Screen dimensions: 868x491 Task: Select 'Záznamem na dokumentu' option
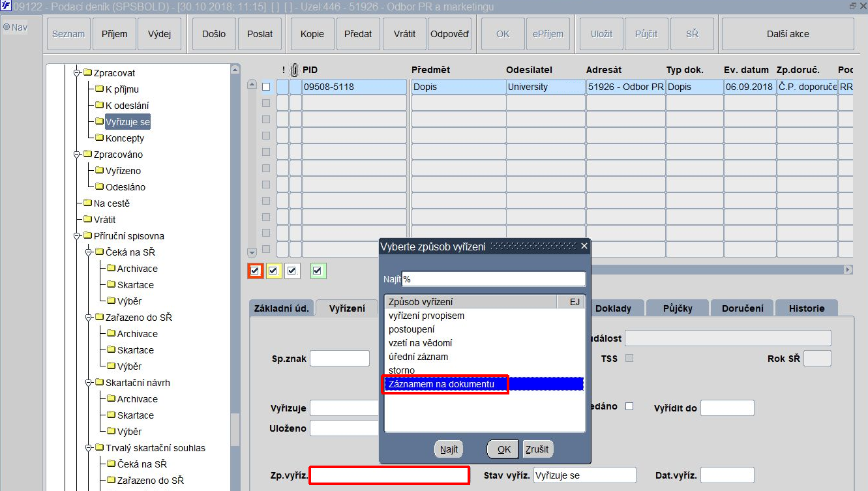coord(483,384)
